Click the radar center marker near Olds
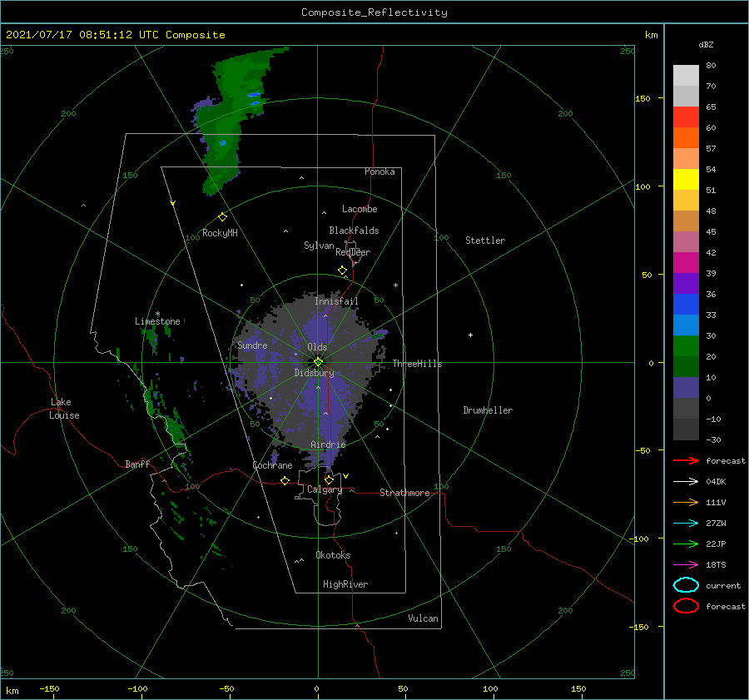 [x=318, y=362]
